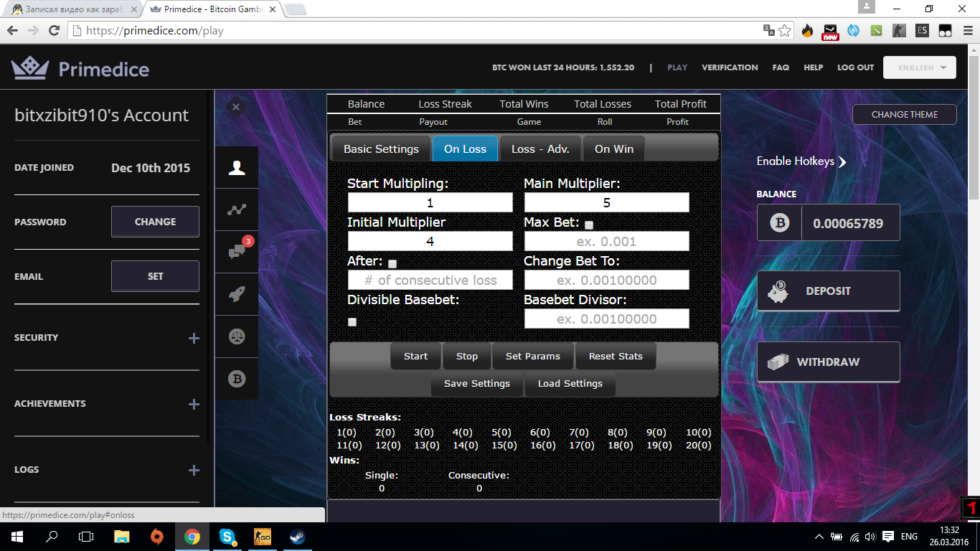Switch to the On Win tab
This screenshot has width=980, height=551.
tap(614, 149)
